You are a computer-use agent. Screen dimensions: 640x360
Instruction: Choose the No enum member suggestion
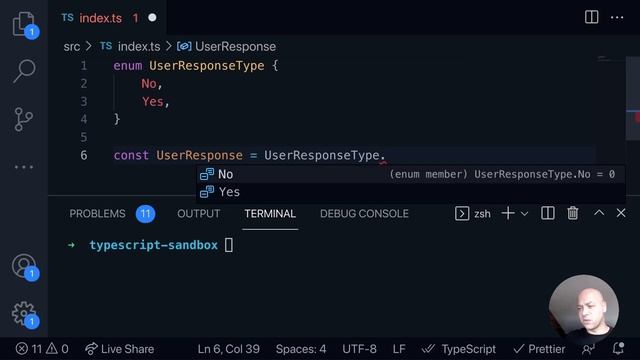coord(410,174)
